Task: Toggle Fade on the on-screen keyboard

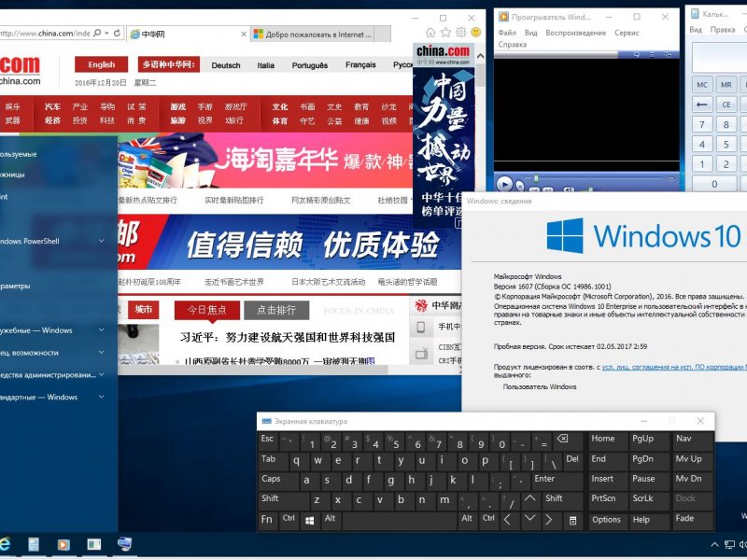Action: 692,519
